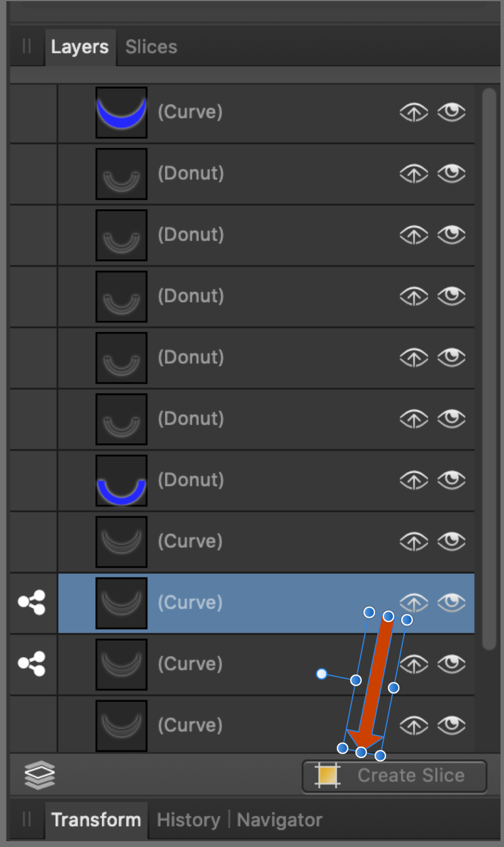
Task: Click slice icon inside Create Slice button
Action: (327, 776)
